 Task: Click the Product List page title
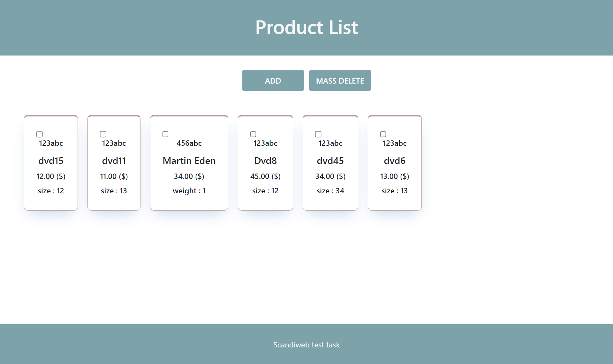(x=306, y=27)
